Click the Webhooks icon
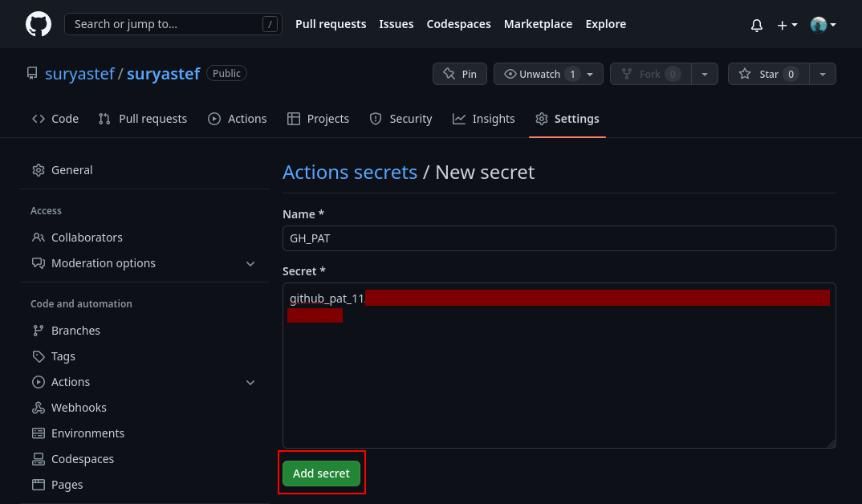The width and height of the screenshot is (862, 504). [x=39, y=408]
